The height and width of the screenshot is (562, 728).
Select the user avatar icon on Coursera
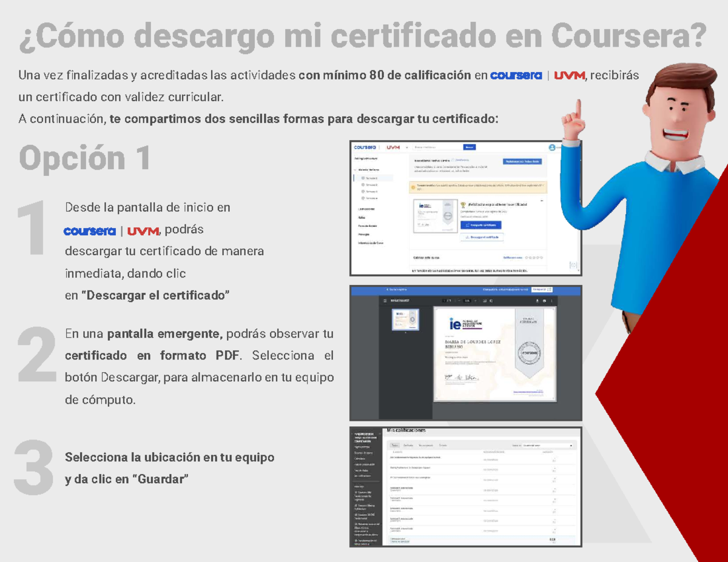click(552, 147)
